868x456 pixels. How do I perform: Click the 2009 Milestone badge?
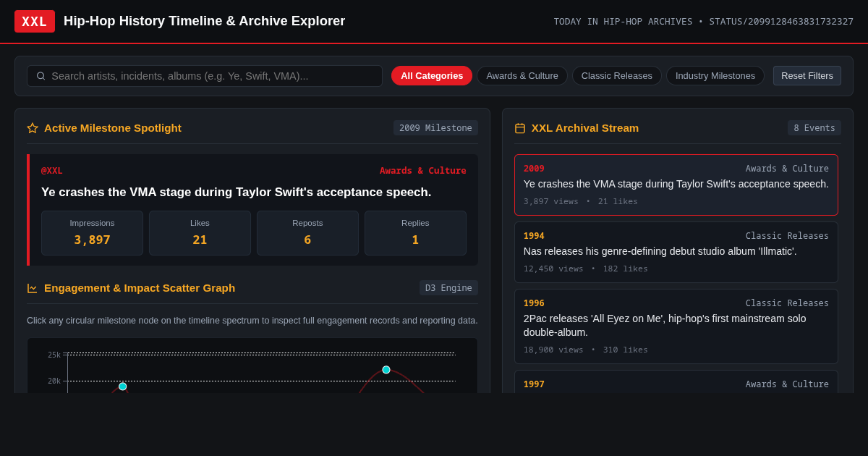(x=435, y=128)
